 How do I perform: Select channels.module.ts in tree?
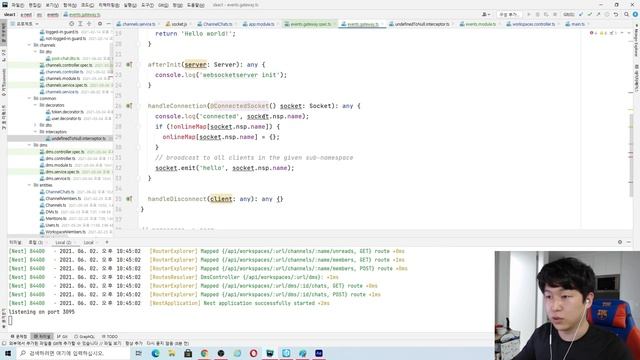(61, 78)
